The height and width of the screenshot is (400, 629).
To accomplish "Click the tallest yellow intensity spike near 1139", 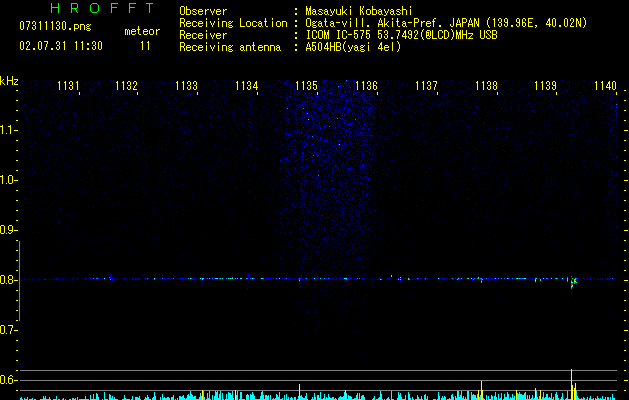I will (571, 384).
